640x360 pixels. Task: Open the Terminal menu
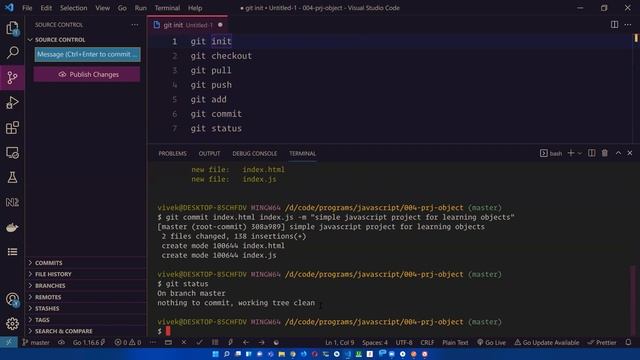[167, 8]
